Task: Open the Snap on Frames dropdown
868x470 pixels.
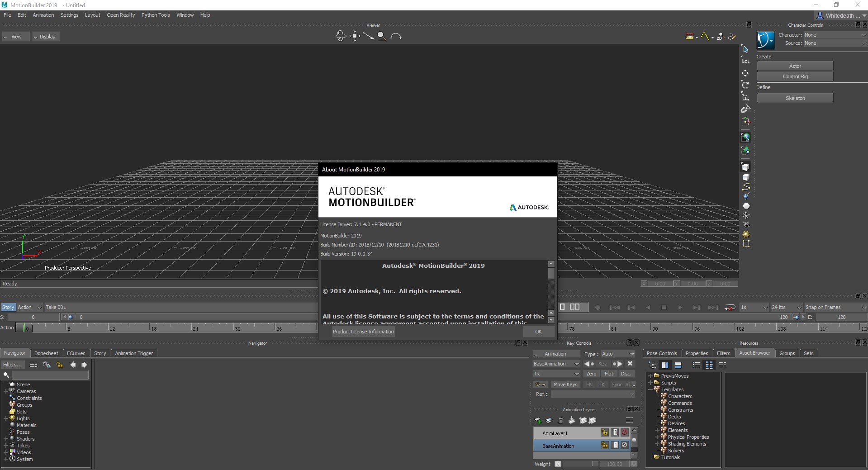Action: tap(835, 307)
